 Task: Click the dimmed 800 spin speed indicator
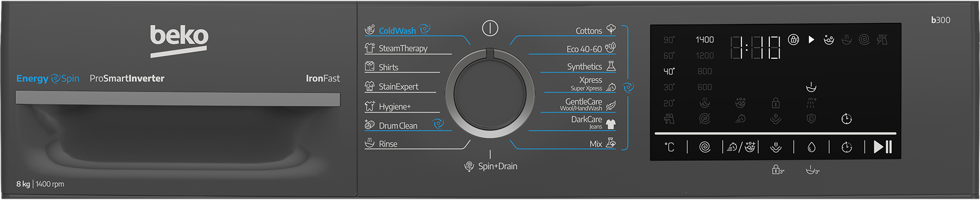(x=705, y=71)
